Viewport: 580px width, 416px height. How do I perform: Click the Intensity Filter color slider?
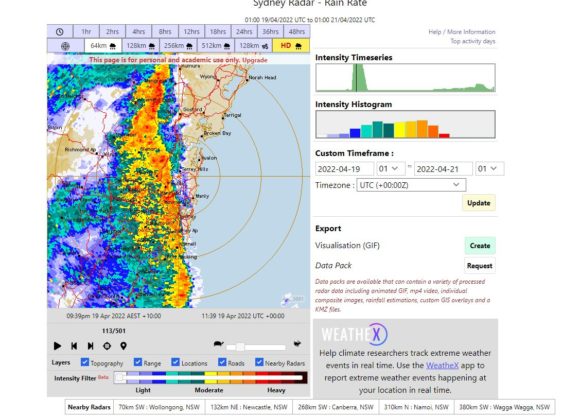[x=210, y=378]
